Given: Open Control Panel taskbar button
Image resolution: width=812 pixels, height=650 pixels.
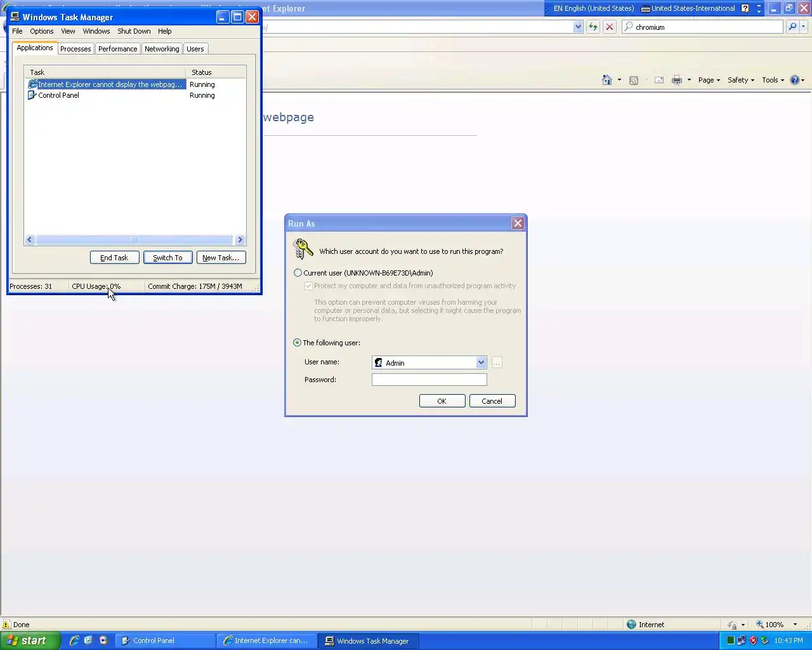Looking at the screenshot, I should 165,640.
